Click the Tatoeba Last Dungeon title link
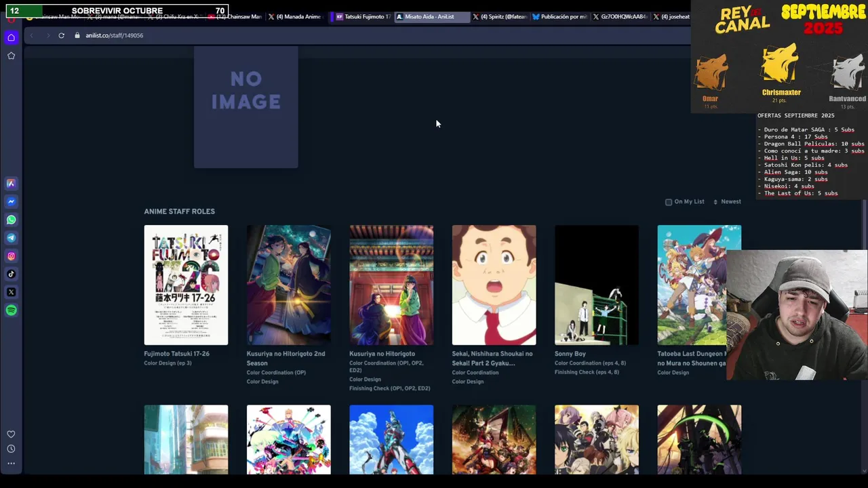 pyautogui.click(x=692, y=358)
